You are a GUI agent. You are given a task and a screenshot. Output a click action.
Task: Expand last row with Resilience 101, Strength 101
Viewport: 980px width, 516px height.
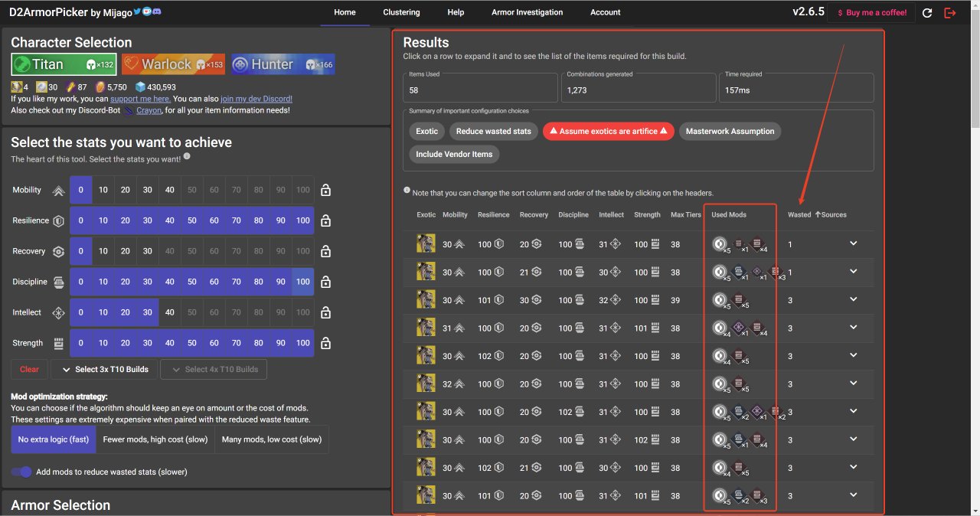[853, 496]
